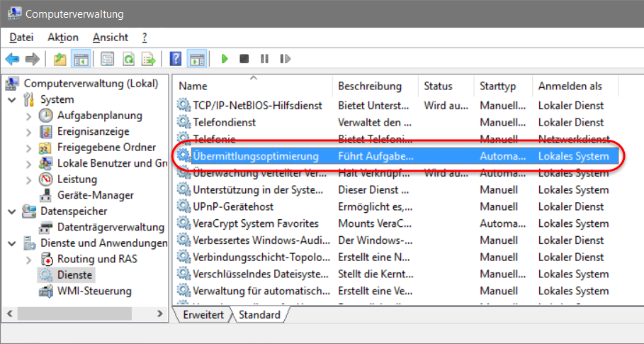Click the Routing und RAS icon
Image resolution: width=644 pixels, height=344 pixels.
click(x=46, y=259)
